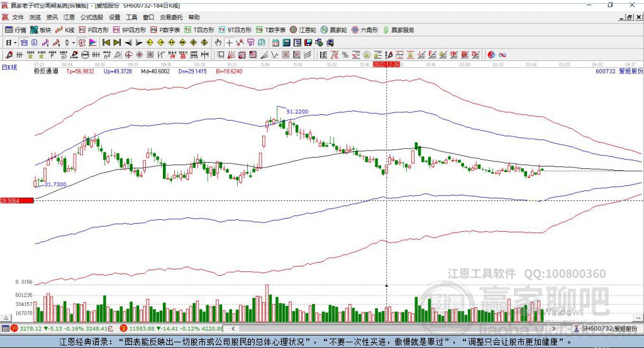Toggle the 权 rights-adjustment icon
The height and width of the screenshot is (348, 644).
coord(82,43)
